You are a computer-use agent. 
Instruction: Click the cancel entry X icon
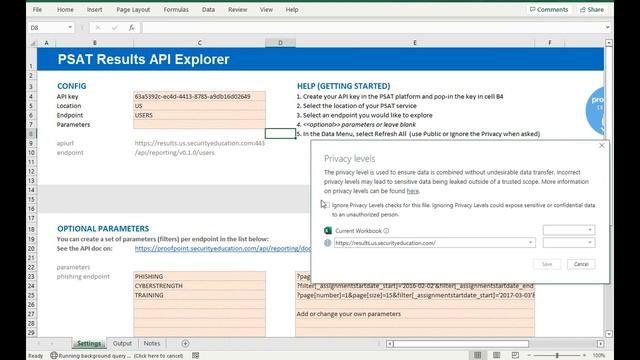tap(98, 27)
